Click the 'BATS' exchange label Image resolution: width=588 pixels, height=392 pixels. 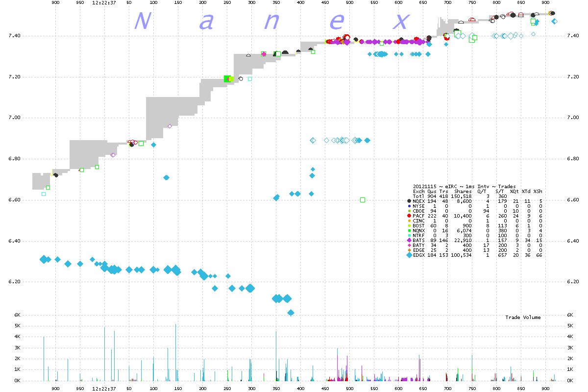(x=419, y=241)
